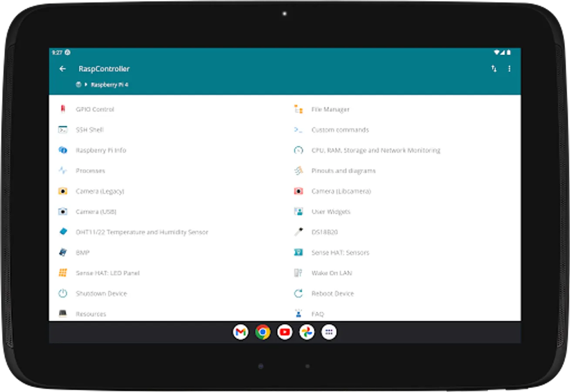Tap the Reboot Device arrow icon

[298, 294]
